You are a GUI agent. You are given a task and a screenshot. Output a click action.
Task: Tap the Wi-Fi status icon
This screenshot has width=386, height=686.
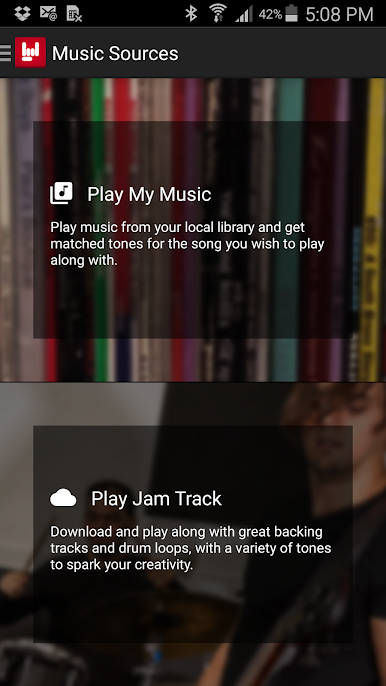pos(218,14)
